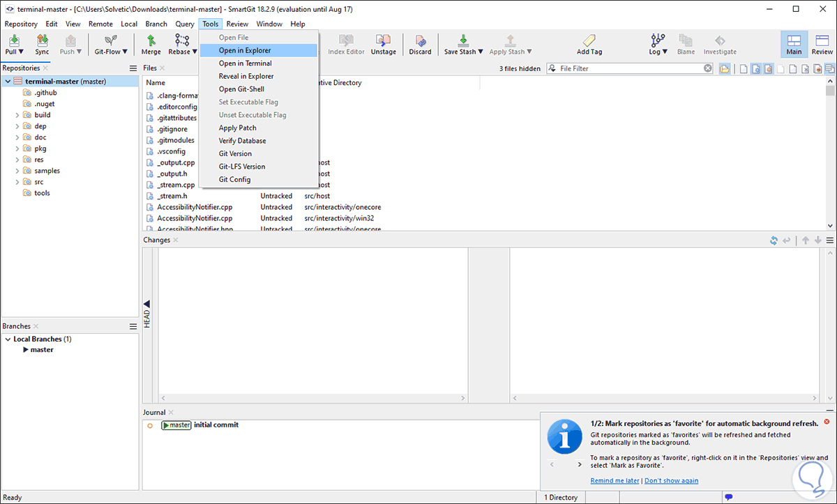Switch to the Review perspective
The width and height of the screenshot is (837, 504).
tap(822, 44)
